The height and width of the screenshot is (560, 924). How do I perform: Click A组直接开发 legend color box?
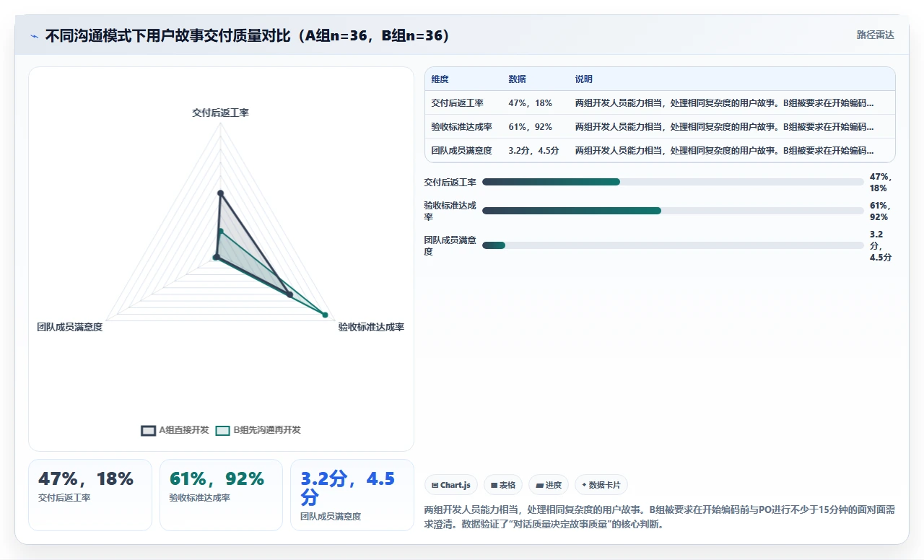coord(148,430)
